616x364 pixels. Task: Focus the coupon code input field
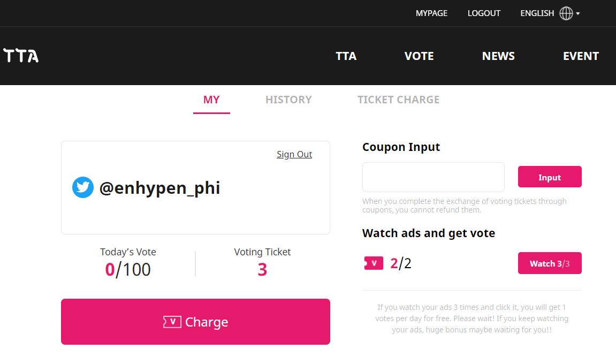[434, 177]
